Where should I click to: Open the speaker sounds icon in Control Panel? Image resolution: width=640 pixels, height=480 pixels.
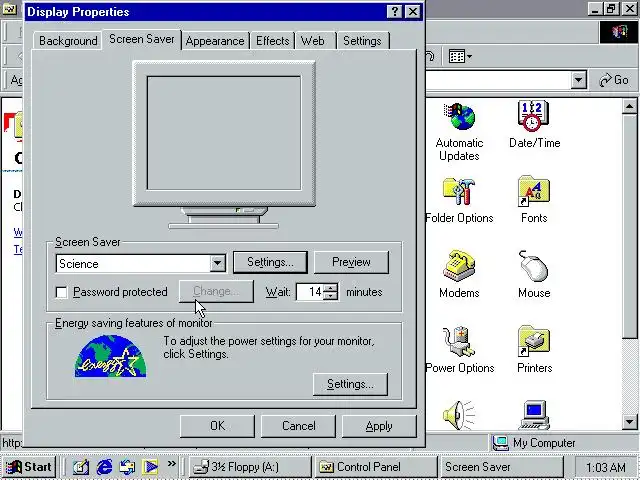pos(459,415)
